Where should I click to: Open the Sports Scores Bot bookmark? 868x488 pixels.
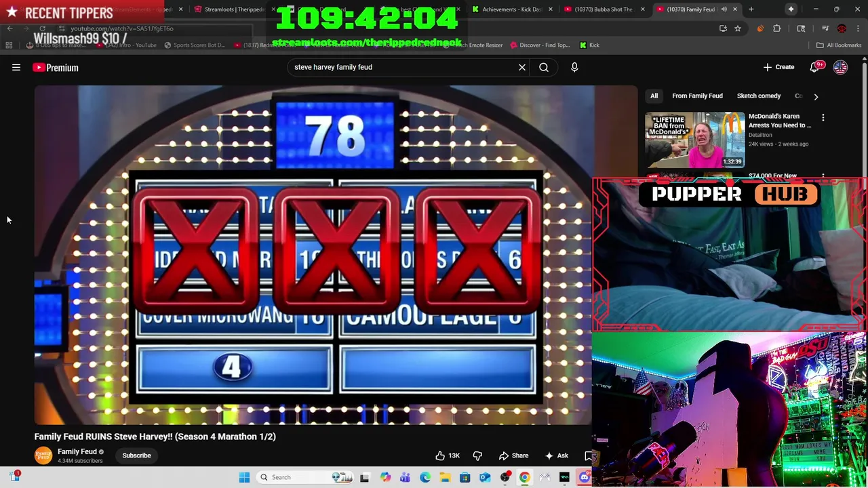(x=194, y=45)
